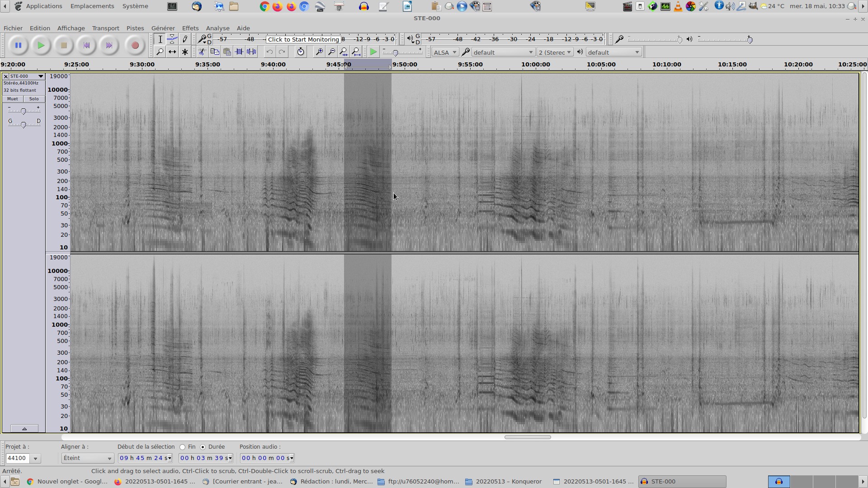868x488 pixels.
Task: Click the Trim audio icon
Action: coord(239,52)
